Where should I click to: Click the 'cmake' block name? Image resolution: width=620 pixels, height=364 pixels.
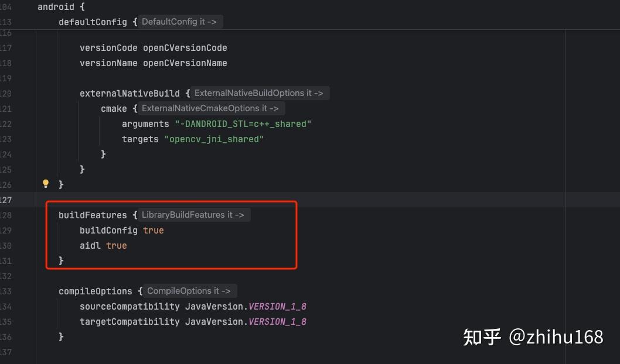[x=114, y=109]
